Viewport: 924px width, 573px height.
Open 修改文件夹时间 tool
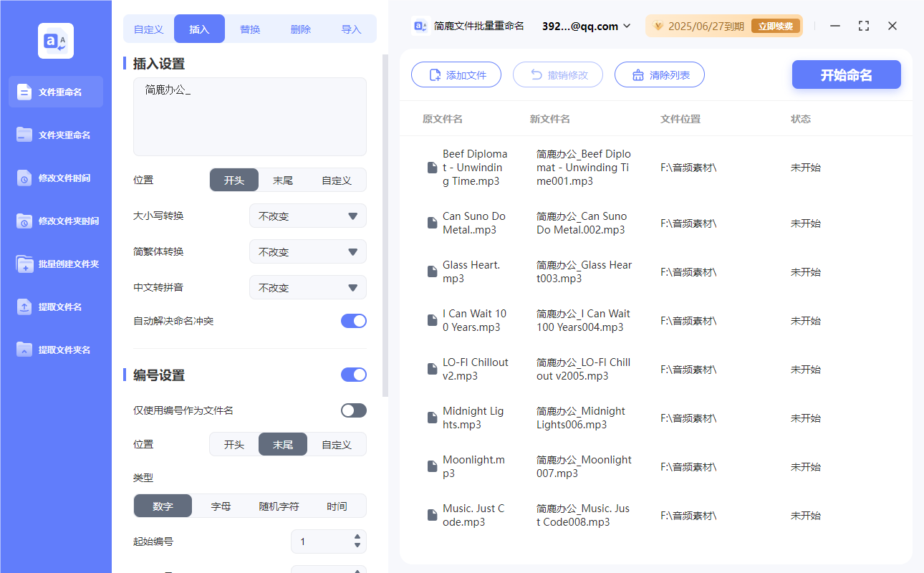(55, 221)
